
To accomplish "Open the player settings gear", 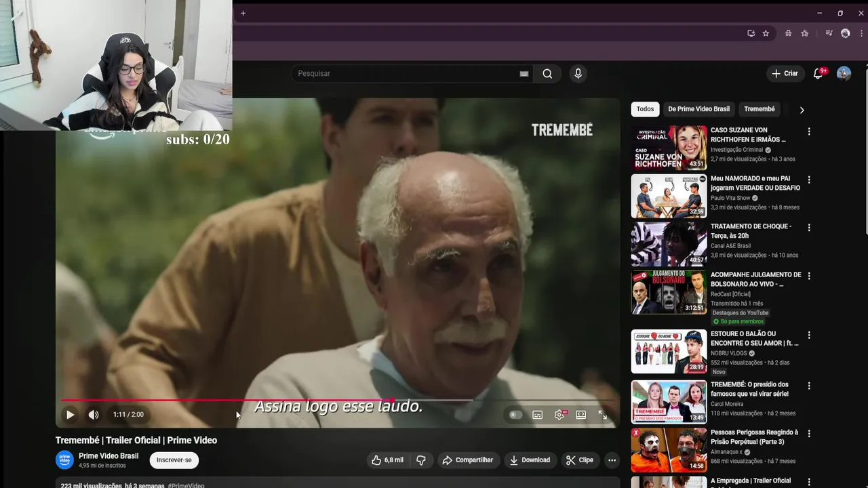I will pos(559,415).
